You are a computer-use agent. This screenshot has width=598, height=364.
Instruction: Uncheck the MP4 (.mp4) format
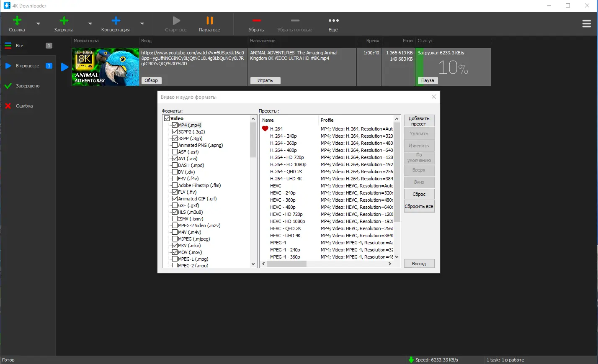tap(175, 125)
